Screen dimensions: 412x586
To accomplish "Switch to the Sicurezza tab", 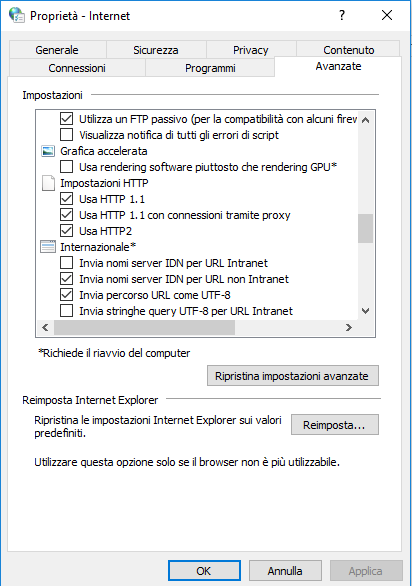I will 156,50.
